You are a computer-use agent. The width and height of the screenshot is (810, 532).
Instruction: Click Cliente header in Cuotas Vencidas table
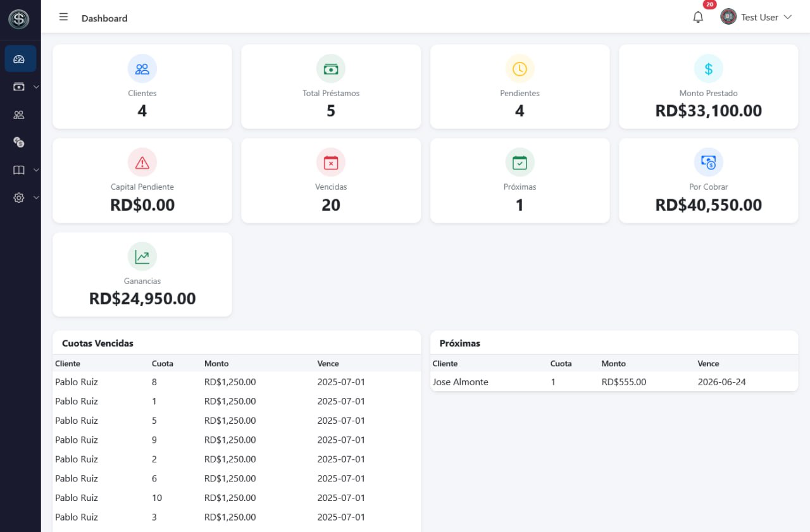click(68, 364)
